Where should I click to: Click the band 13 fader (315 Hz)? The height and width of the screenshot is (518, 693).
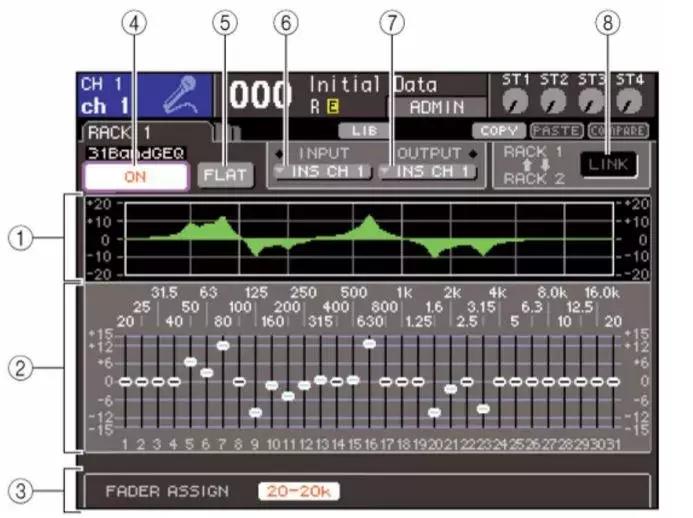[x=320, y=380]
